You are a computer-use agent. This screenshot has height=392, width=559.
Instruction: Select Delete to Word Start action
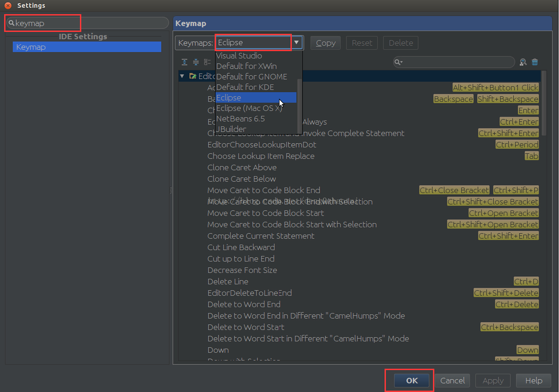tap(246, 327)
